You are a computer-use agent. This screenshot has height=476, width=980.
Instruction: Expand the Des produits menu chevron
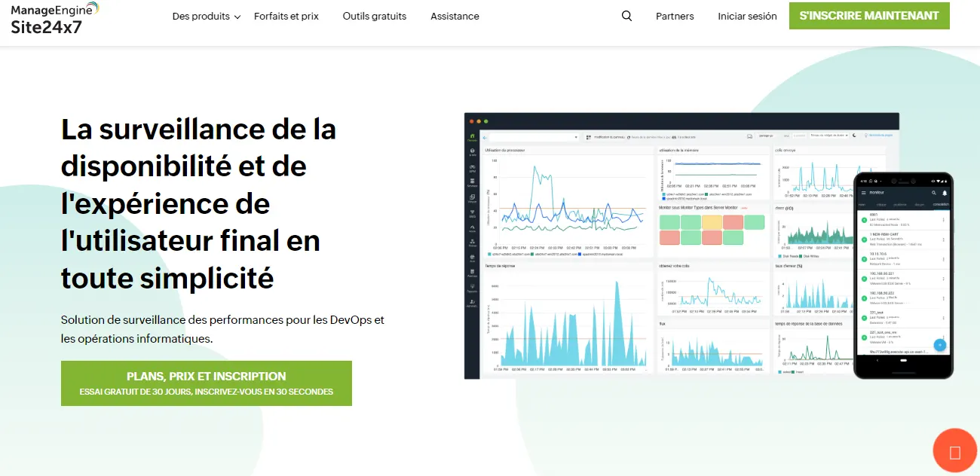tap(237, 17)
